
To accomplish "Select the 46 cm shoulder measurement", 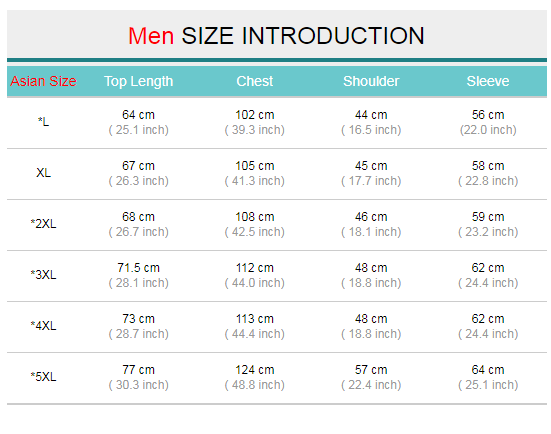I will [x=371, y=216].
